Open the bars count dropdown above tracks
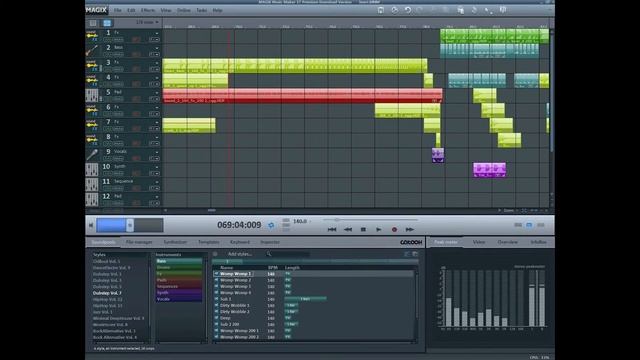This screenshot has width=640, height=360. coord(147,22)
